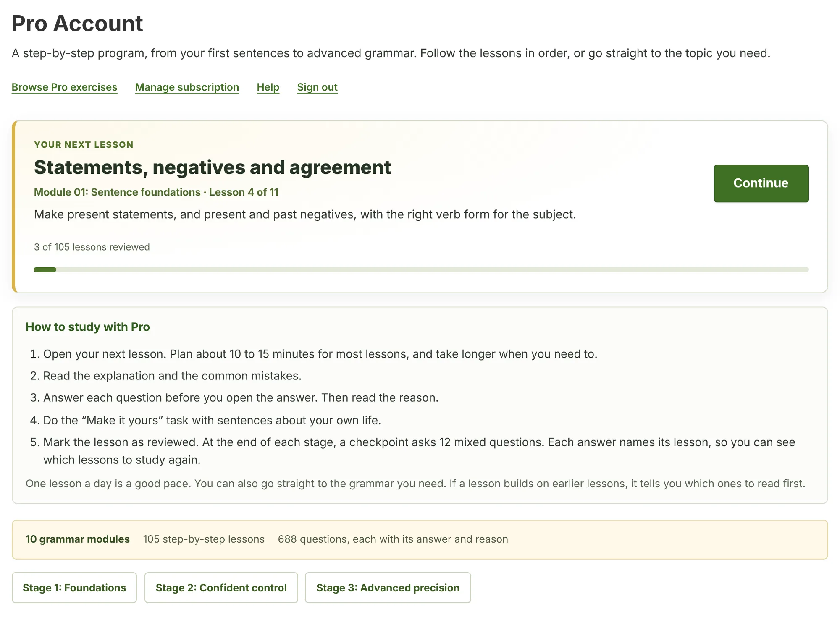This screenshot has width=840, height=625.
Task: Open the Help link
Action: [268, 87]
